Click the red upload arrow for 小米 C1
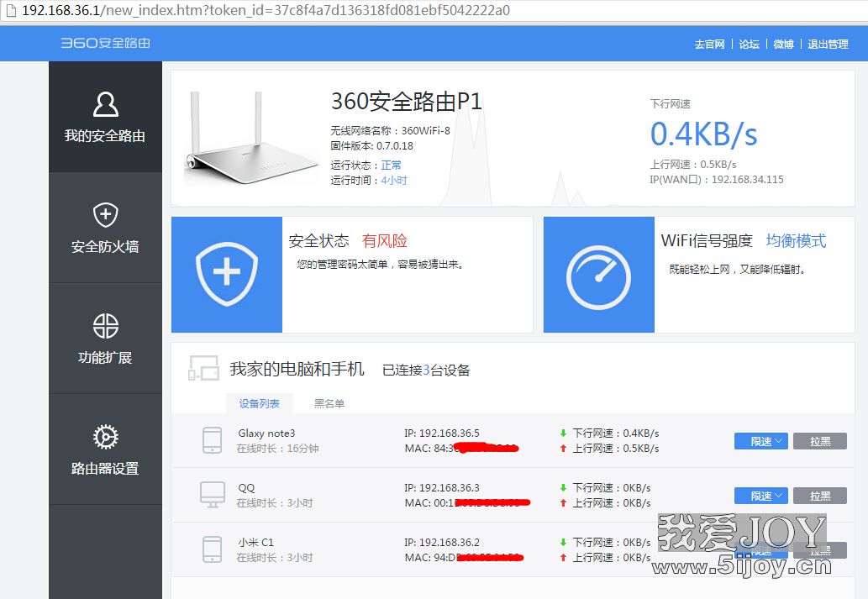 (x=563, y=558)
